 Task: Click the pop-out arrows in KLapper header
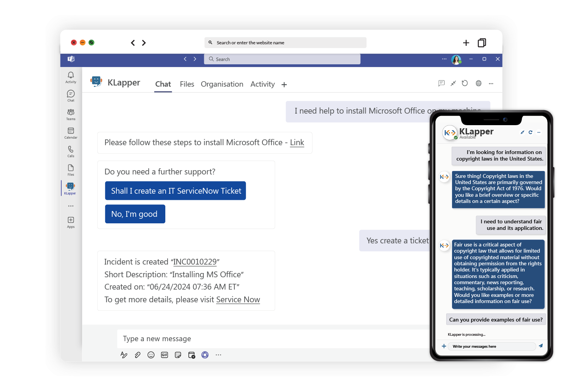(454, 83)
